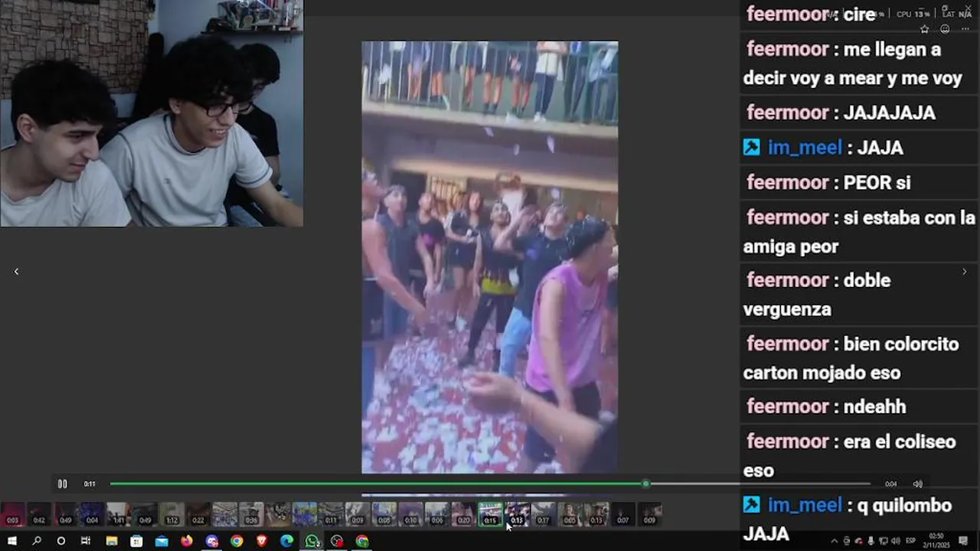Viewport: 980px width, 551px height.
Task: Open the 0:06 clip thumbnail
Action: (436, 514)
